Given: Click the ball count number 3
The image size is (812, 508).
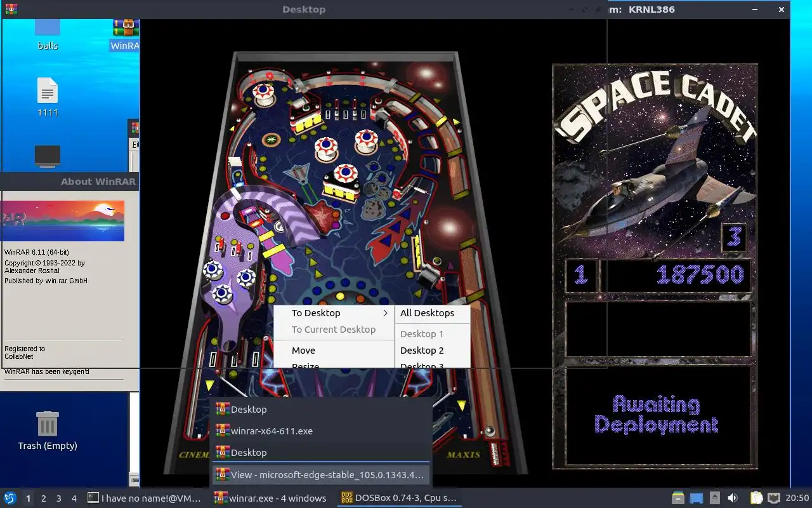Looking at the screenshot, I should [x=734, y=236].
